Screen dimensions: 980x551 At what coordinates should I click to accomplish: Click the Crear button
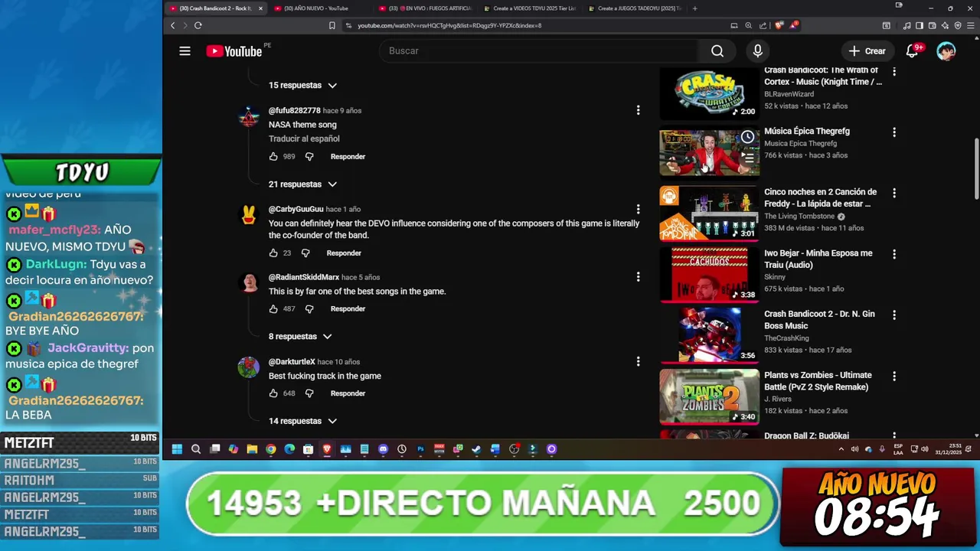(x=867, y=51)
